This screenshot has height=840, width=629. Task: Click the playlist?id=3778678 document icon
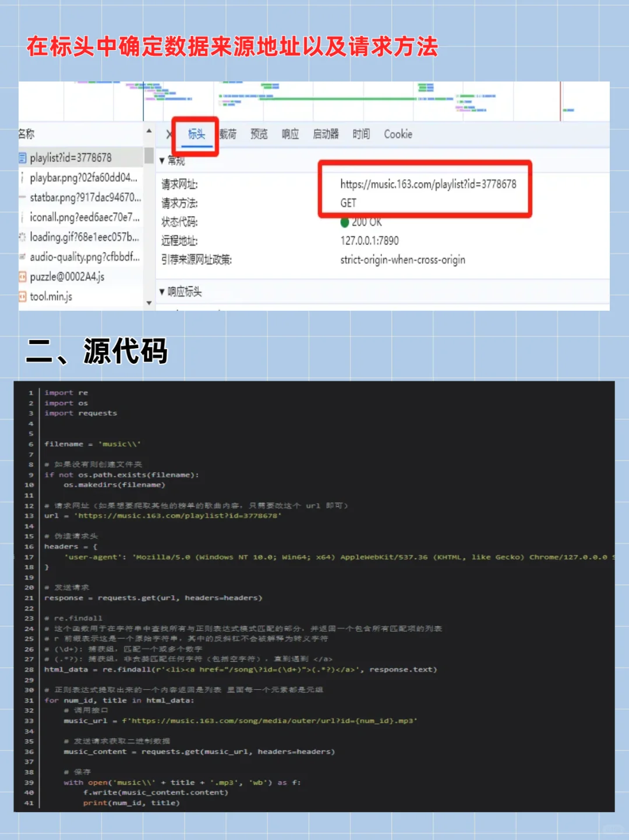22,157
